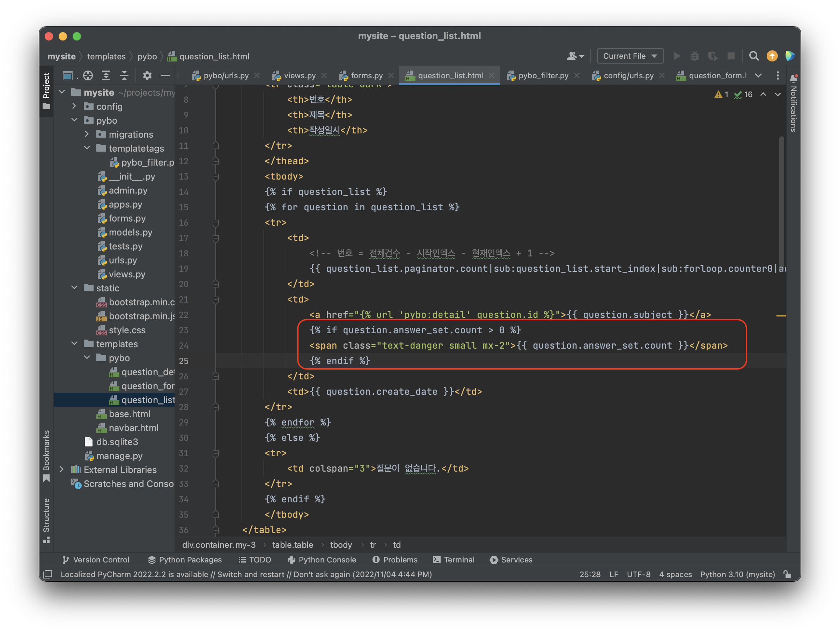Expand the config folder in the Project tree

[74, 107]
